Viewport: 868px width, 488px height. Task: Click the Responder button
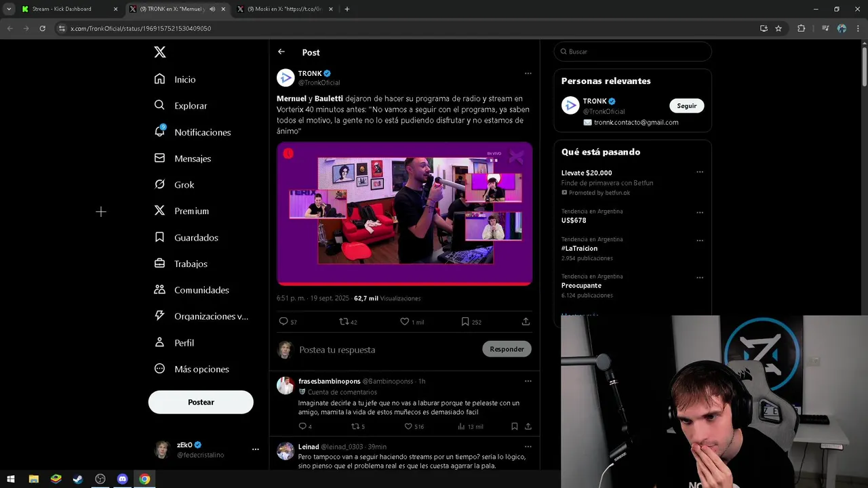click(x=507, y=349)
